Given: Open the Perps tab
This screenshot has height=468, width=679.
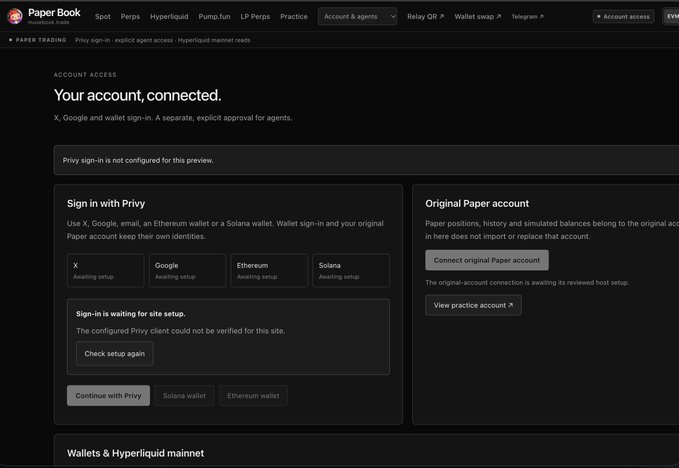Looking at the screenshot, I should point(130,16).
